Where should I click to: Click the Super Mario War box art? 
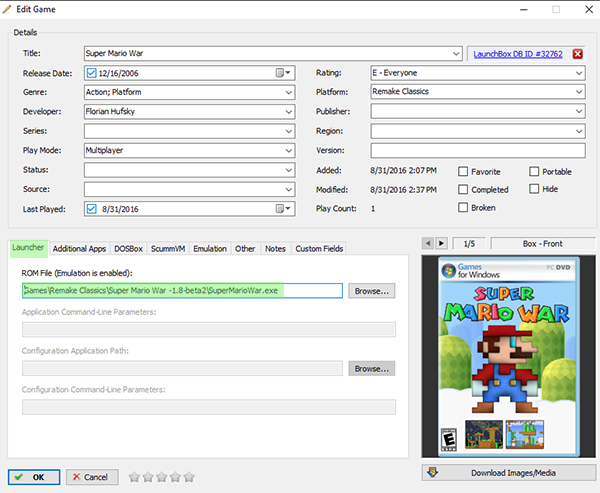[509, 357]
